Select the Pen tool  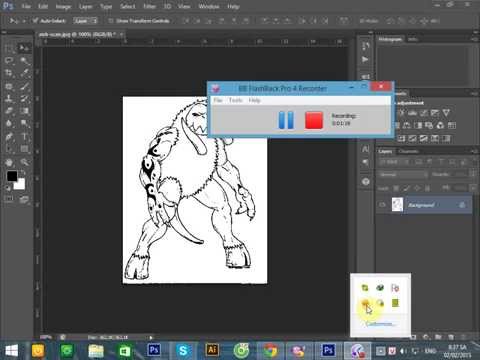click(x=9, y=137)
